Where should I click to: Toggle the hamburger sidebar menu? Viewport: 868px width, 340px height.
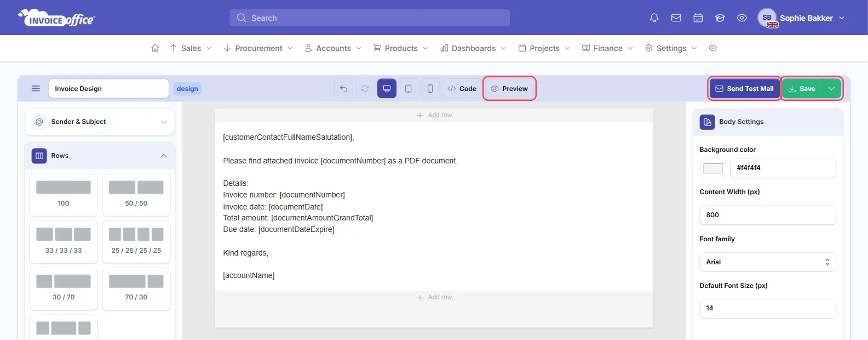(36, 88)
